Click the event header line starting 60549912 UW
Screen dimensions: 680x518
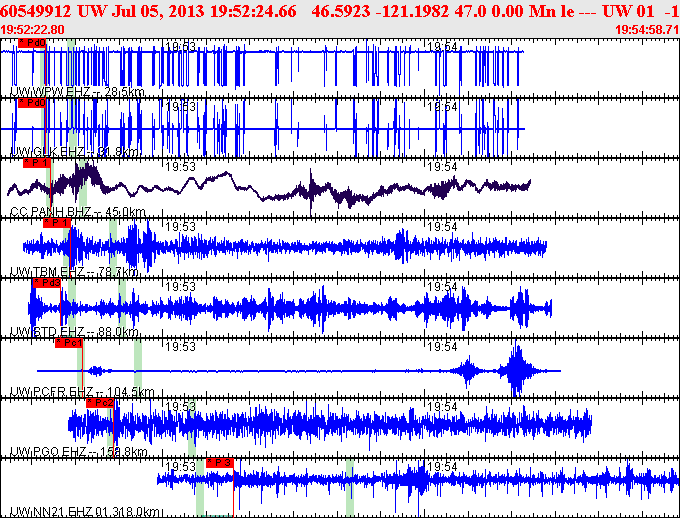tap(340, 11)
